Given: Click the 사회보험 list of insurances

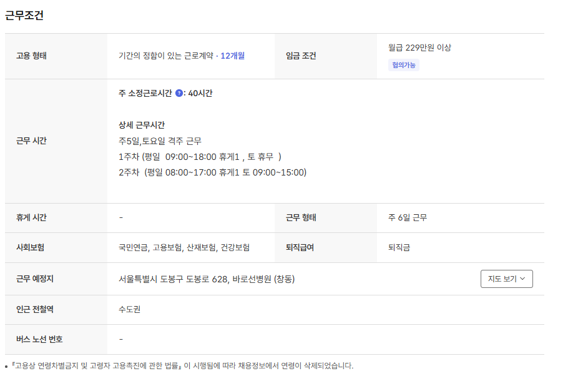Looking at the screenshot, I should click(184, 247).
